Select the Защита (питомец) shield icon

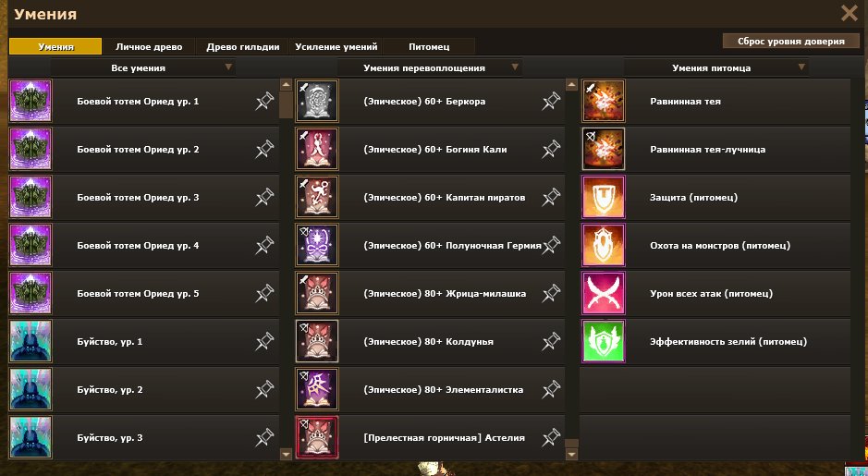pos(604,197)
